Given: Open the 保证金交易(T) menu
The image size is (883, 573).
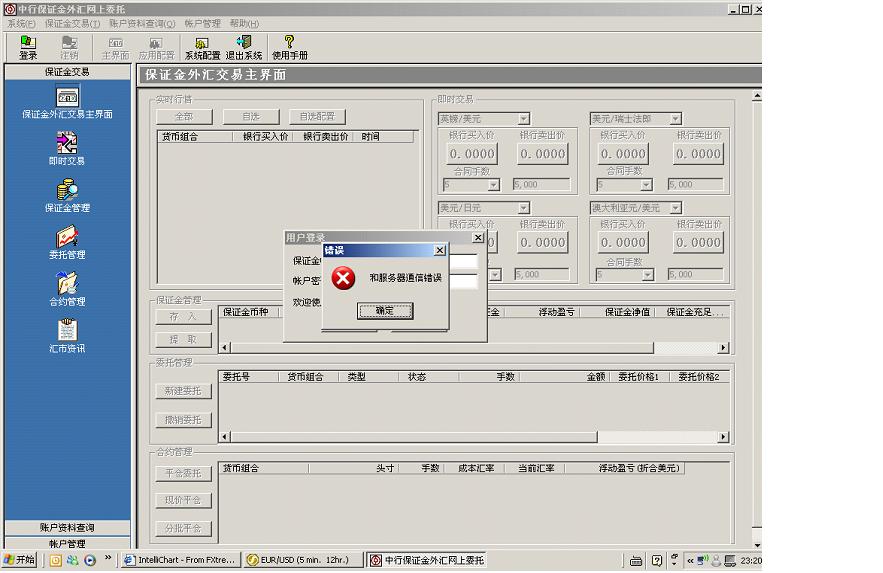Looking at the screenshot, I should [x=72, y=23].
